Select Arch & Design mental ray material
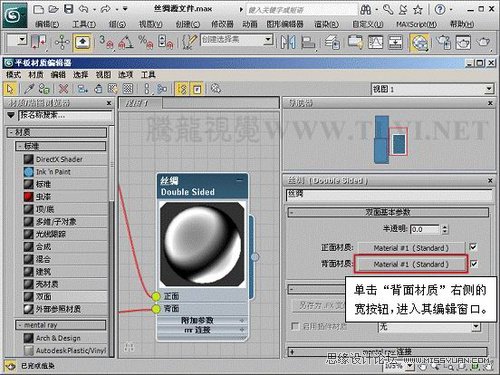 (65, 338)
